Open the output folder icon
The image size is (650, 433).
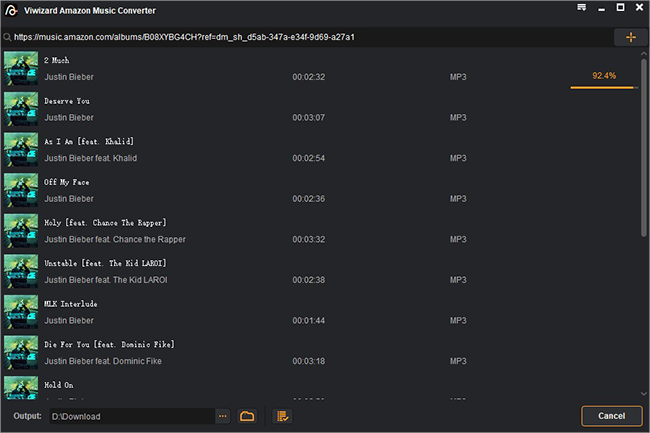tap(247, 416)
